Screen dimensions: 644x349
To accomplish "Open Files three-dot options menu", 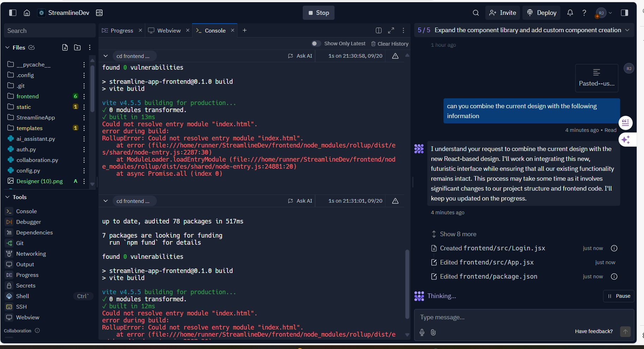I will pos(90,47).
